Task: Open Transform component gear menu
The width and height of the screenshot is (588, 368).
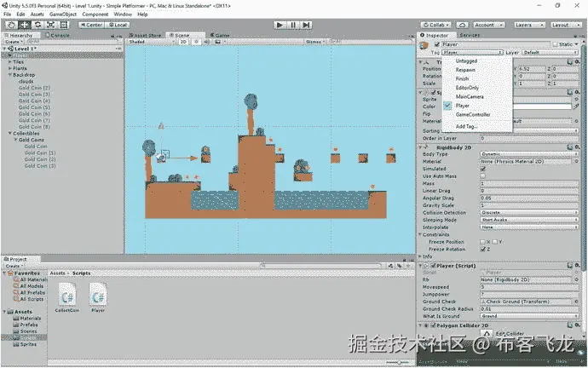Action: click(577, 61)
